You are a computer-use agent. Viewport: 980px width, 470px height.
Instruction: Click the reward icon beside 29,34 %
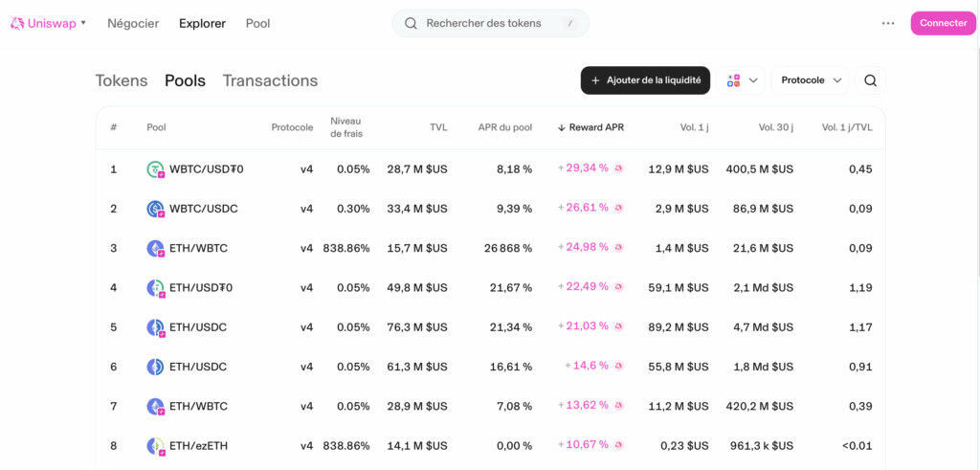619,168
